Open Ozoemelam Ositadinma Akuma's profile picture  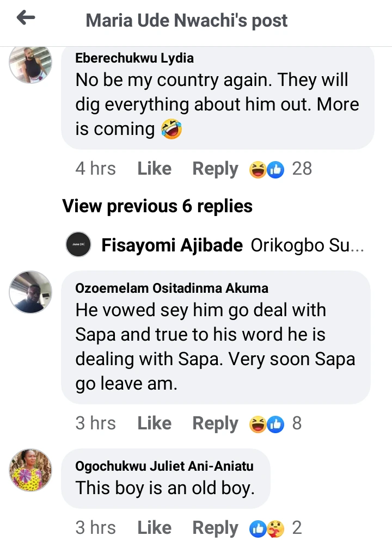pos(30,292)
